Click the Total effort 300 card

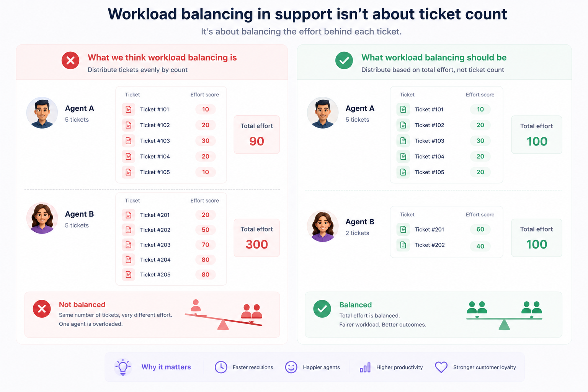tap(257, 238)
